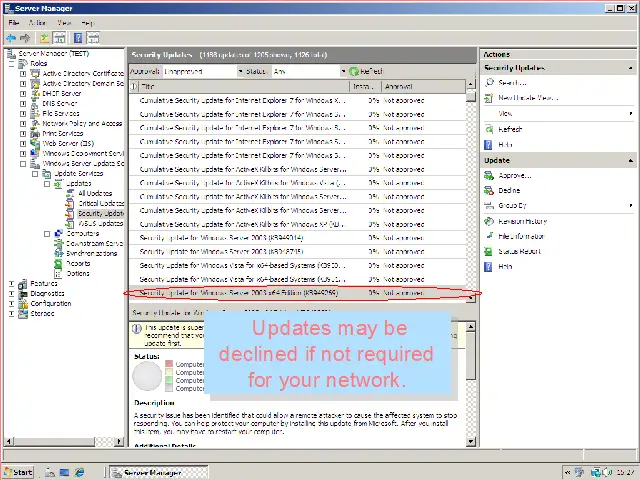Expand the Diagnostics tree node

[11, 293]
